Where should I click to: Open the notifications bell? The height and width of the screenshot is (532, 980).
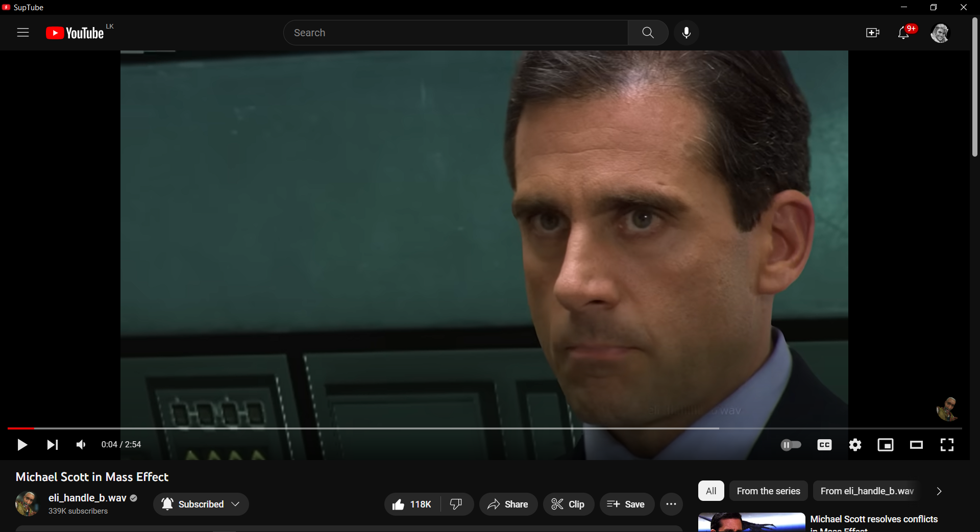[x=903, y=33]
